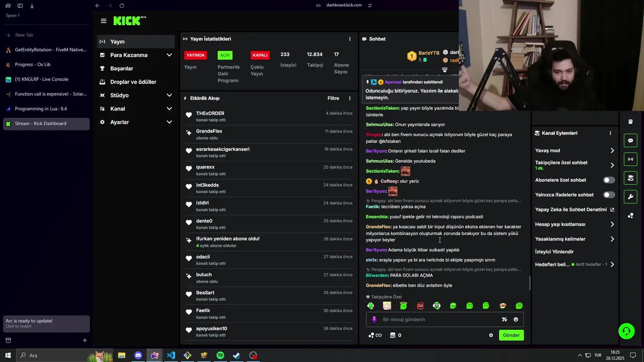Switch to GetEntityRotation - FiveM tab

click(46, 50)
